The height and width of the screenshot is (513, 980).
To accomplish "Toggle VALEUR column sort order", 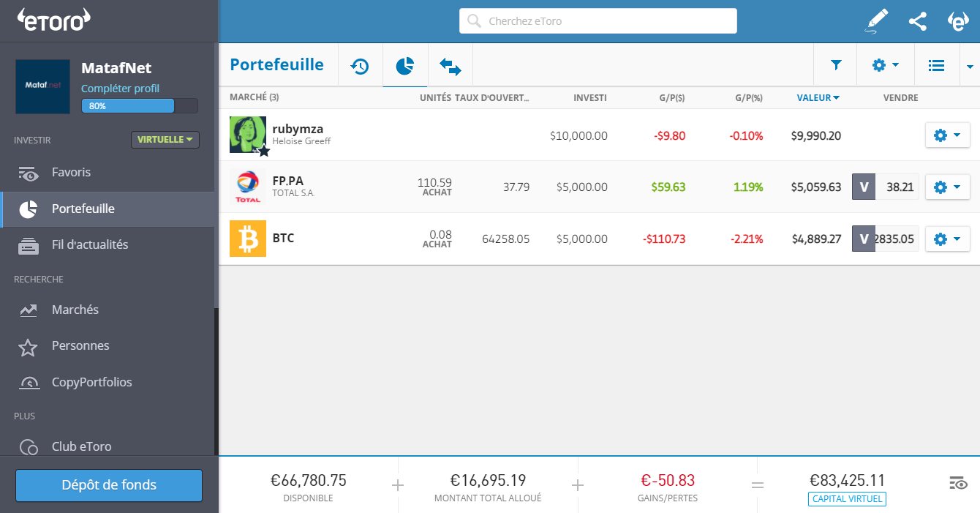I will [x=818, y=97].
